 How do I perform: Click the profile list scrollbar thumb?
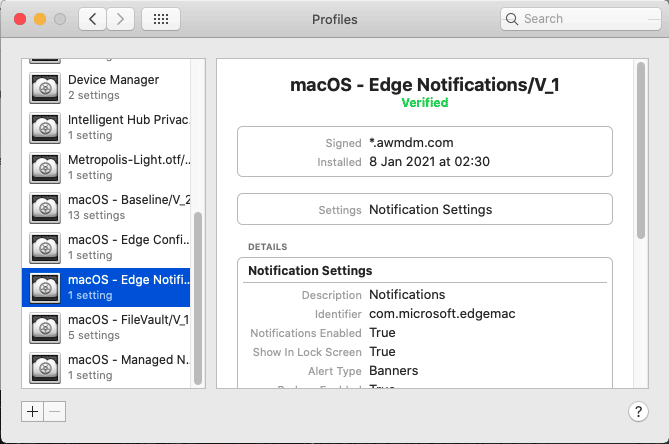pos(198,299)
